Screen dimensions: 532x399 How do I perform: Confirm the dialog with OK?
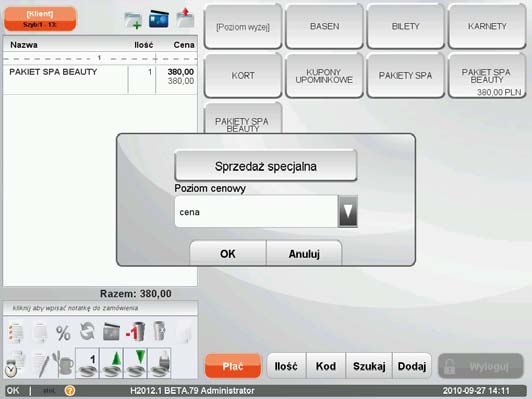click(x=228, y=253)
